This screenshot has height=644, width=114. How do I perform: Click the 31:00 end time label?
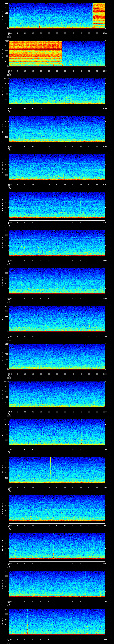pos(105,639)
